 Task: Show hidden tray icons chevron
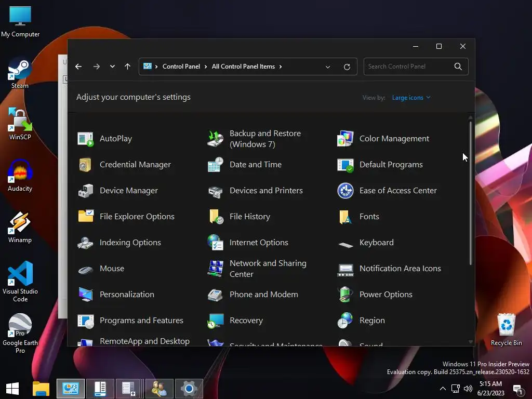click(x=443, y=389)
